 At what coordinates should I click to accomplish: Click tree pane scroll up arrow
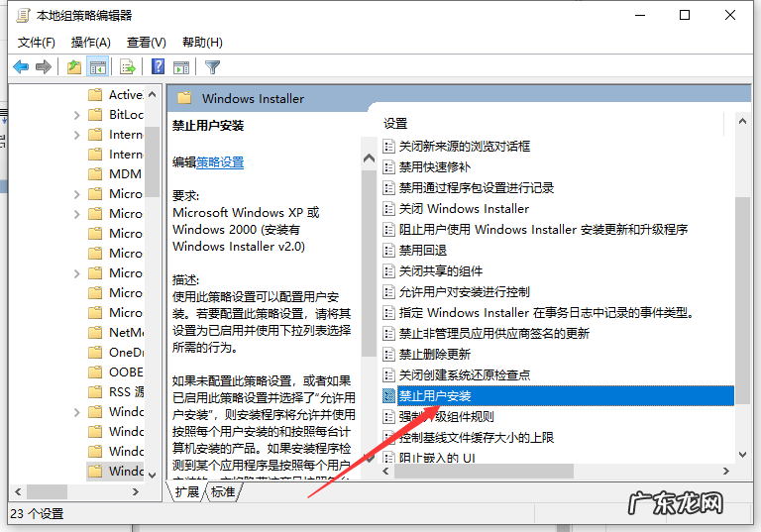click(153, 95)
